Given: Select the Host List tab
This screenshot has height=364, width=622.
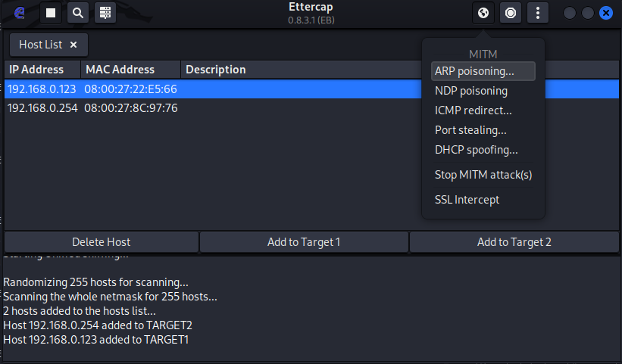Looking at the screenshot, I should 48,45.
